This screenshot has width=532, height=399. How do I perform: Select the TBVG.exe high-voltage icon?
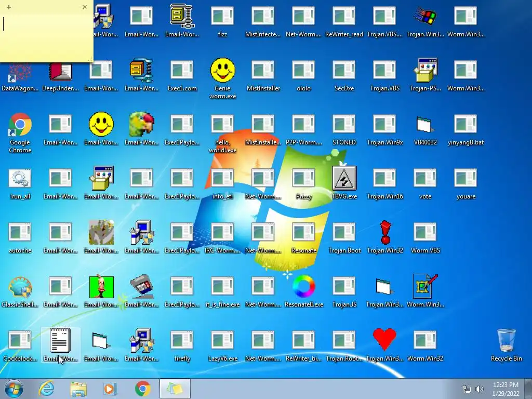pyautogui.click(x=344, y=178)
